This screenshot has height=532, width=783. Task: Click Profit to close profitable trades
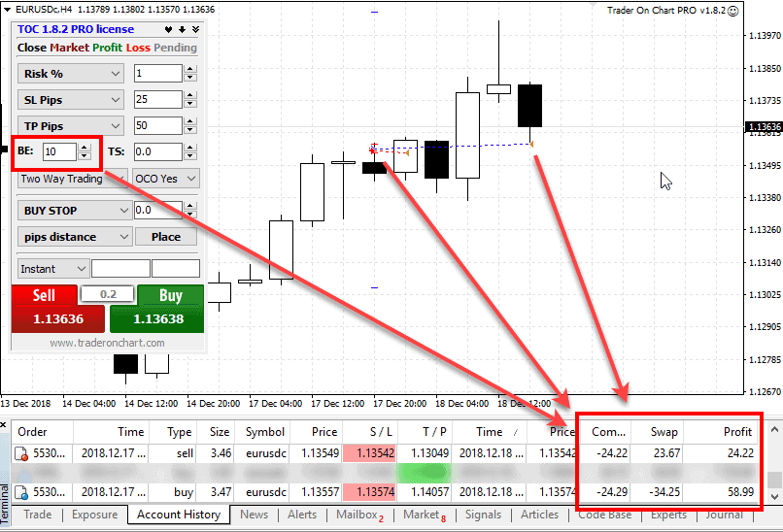coord(107,48)
